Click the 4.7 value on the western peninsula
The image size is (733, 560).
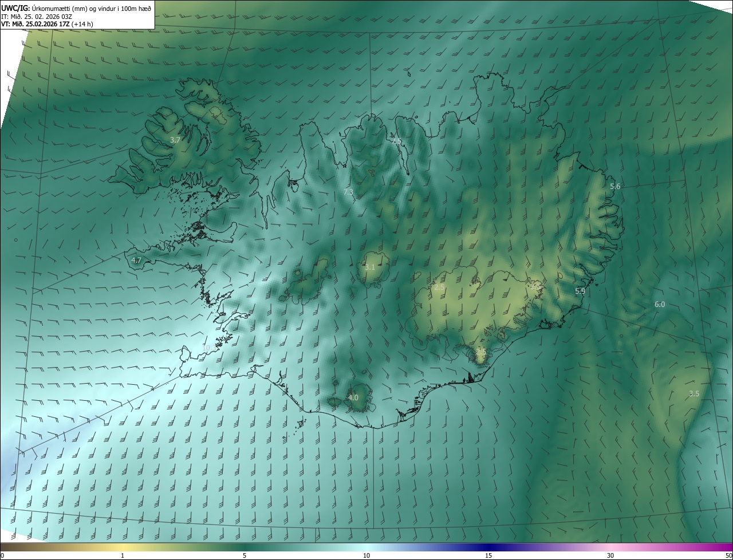click(x=136, y=260)
